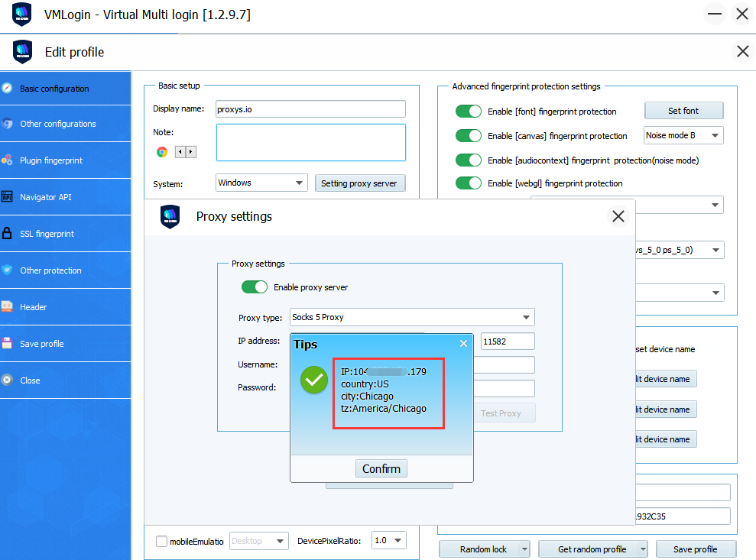Click the SSL fingerprint padlock icon
756x560 pixels.
(x=7, y=234)
